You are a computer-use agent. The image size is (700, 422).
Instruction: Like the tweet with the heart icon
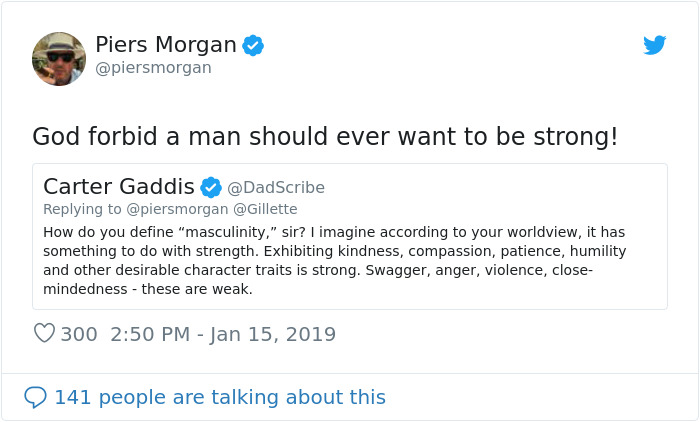click(44, 334)
